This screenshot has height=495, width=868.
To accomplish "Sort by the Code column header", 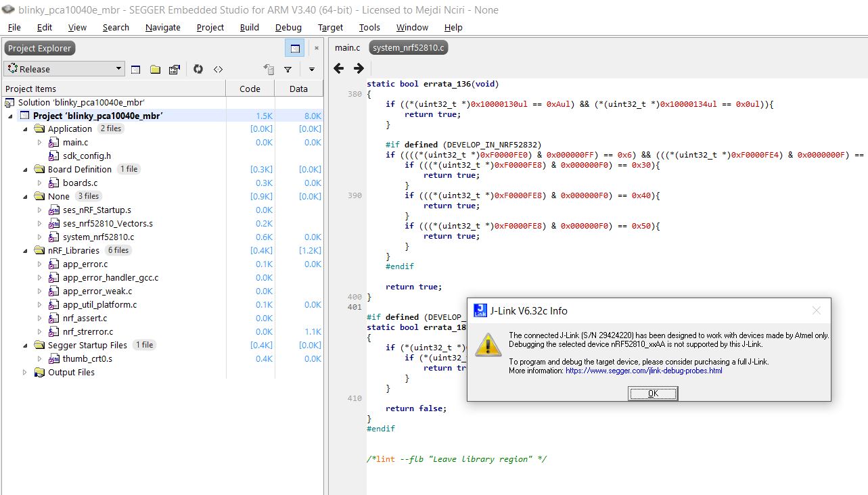I will coord(250,89).
